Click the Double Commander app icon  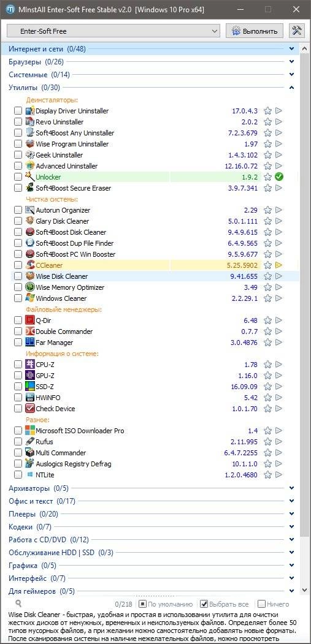30,331
